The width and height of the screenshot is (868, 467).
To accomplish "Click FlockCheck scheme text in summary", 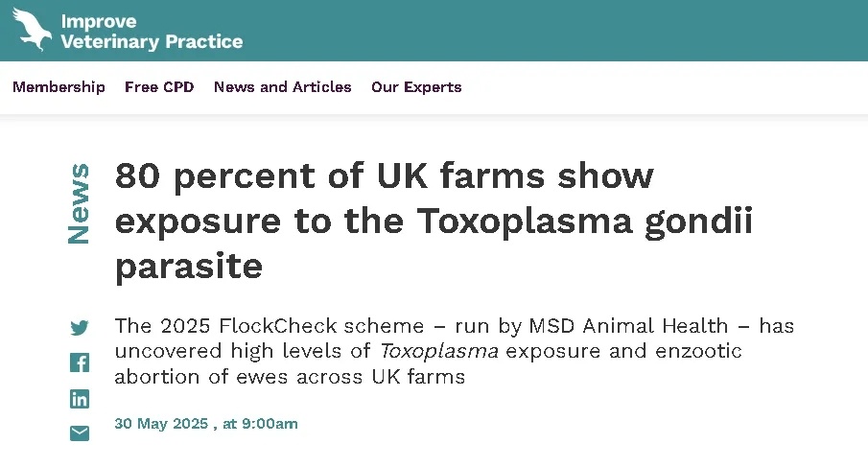I will [278, 326].
